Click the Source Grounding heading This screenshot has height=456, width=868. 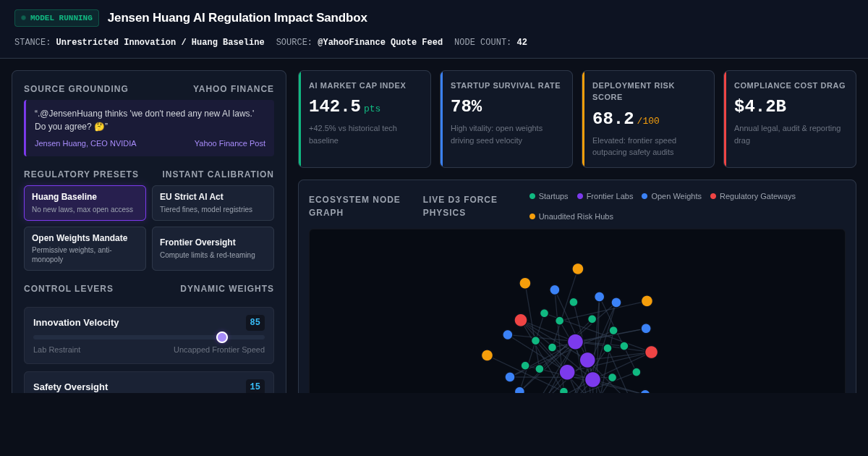pyautogui.click(x=76, y=89)
